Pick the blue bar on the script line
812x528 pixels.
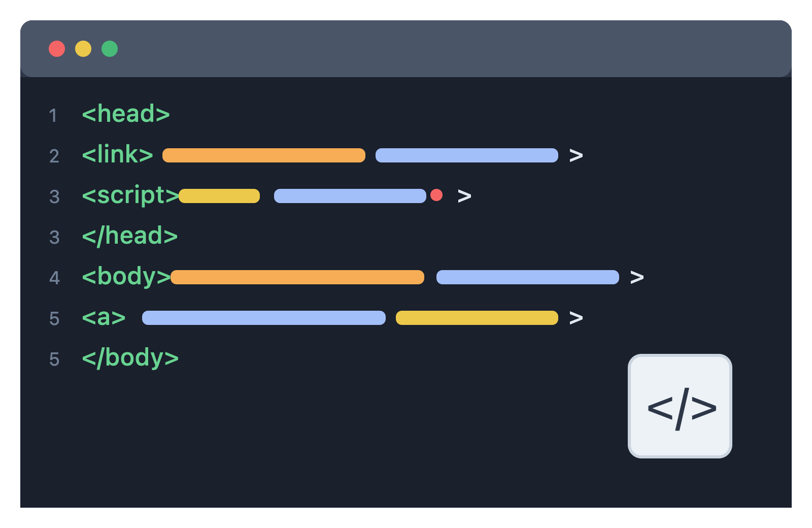[350, 196]
